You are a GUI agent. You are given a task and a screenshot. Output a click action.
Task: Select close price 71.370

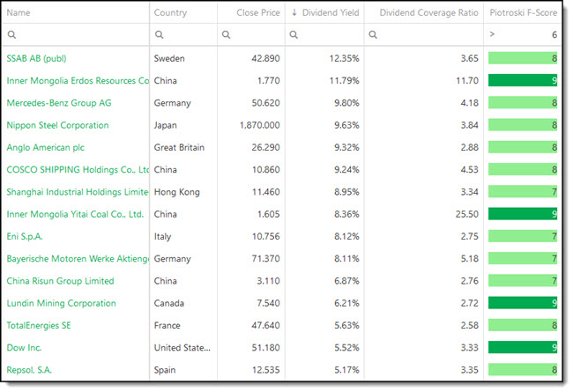[265, 259]
